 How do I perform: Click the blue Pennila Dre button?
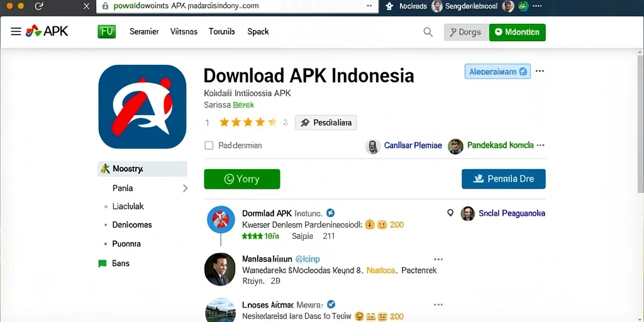coord(504,179)
